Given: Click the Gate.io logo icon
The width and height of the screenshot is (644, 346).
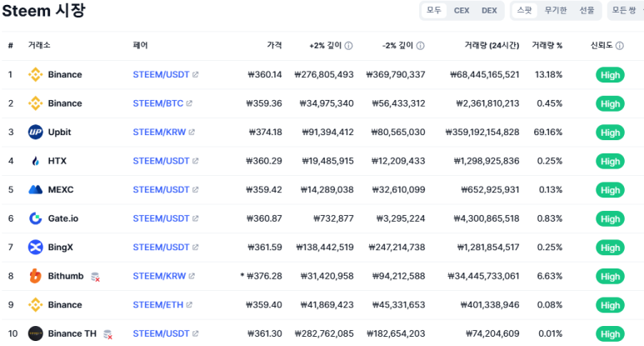Looking at the screenshot, I should [35, 218].
